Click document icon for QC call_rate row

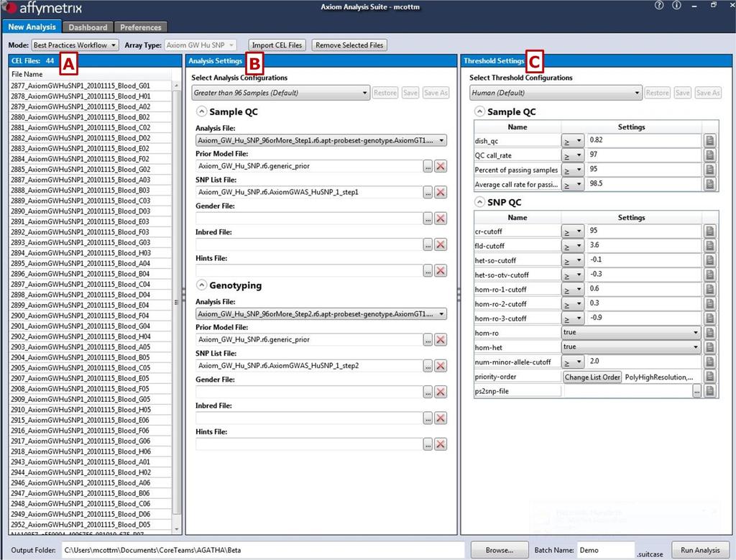[x=709, y=155]
